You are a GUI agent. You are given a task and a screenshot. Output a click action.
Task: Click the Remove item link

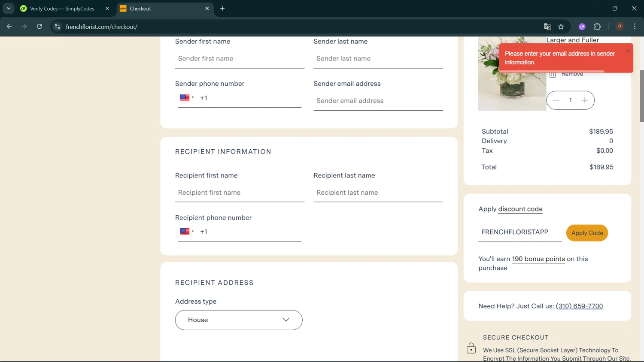[x=572, y=75]
